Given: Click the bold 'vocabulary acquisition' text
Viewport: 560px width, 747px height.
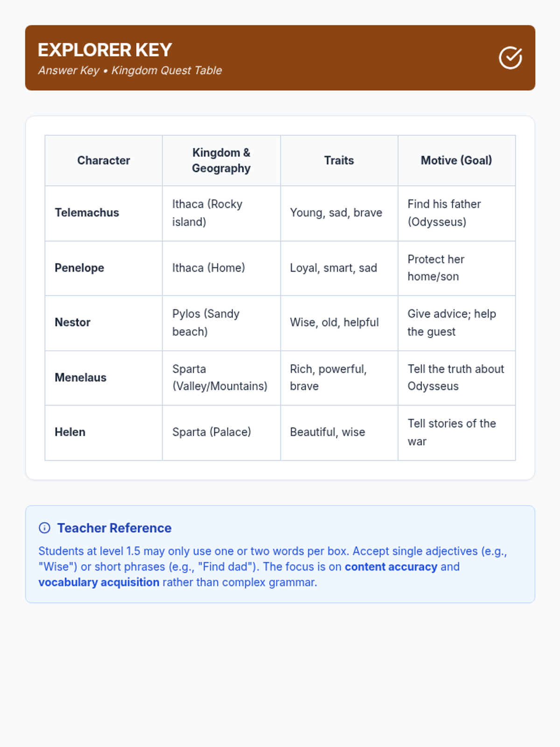Looking at the screenshot, I should point(99,583).
